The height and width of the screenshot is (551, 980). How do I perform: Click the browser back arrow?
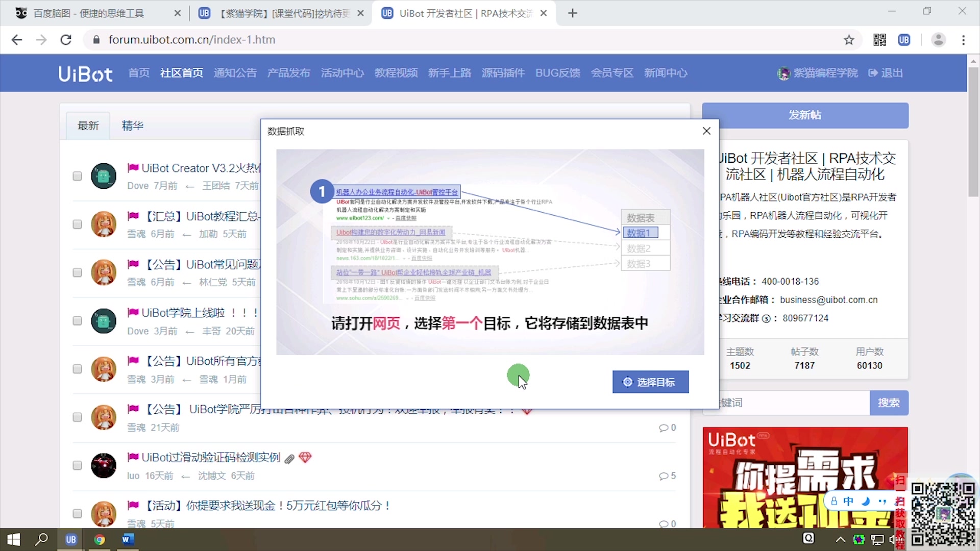pos(17,40)
